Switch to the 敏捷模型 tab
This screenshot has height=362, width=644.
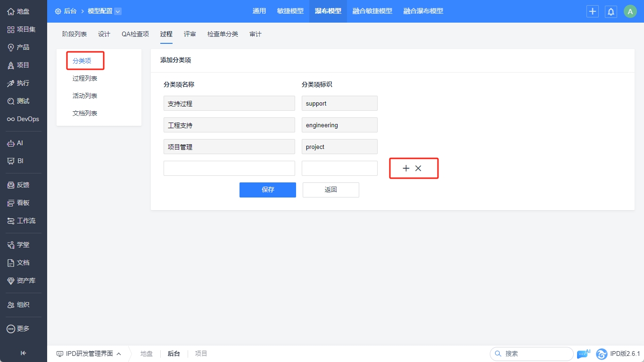290,11
